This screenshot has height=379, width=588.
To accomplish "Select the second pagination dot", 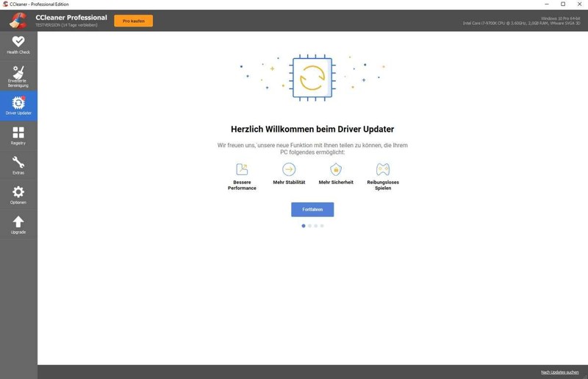I will point(309,226).
